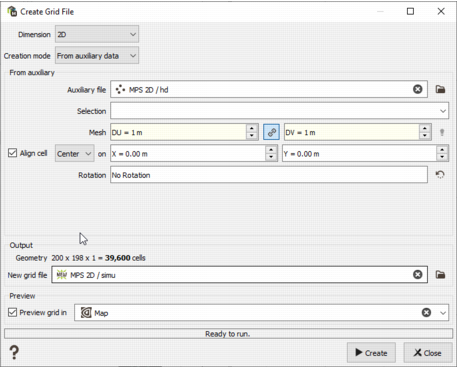The height and width of the screenshot is (367, 457).
Task: Click the Create button
Action: [x=371, y=353]
